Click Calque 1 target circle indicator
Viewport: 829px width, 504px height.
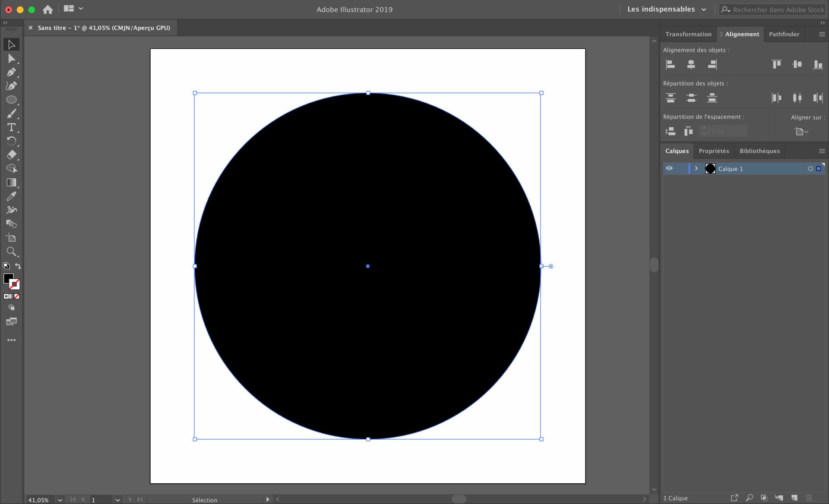(810, 169)
